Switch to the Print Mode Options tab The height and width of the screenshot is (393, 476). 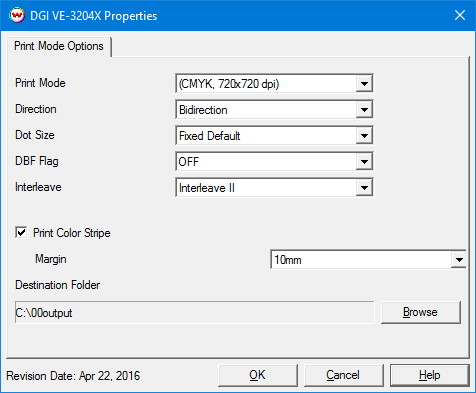pos(59,46)
